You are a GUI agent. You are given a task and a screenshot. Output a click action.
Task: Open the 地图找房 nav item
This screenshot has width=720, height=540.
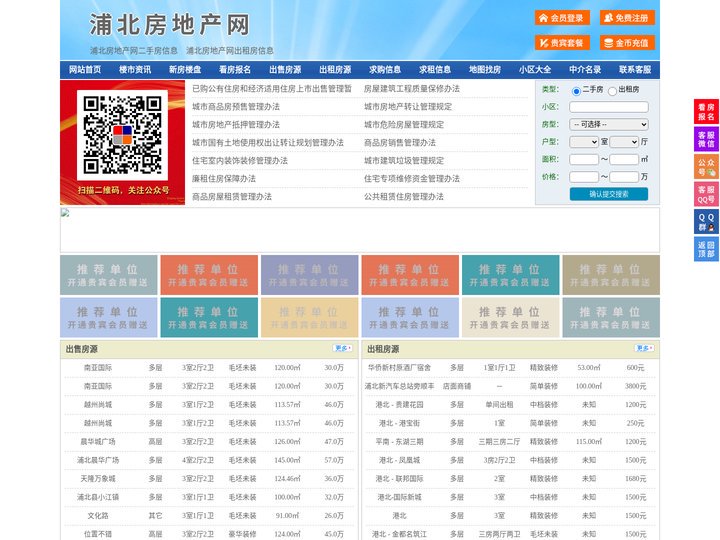coord(485,70)
